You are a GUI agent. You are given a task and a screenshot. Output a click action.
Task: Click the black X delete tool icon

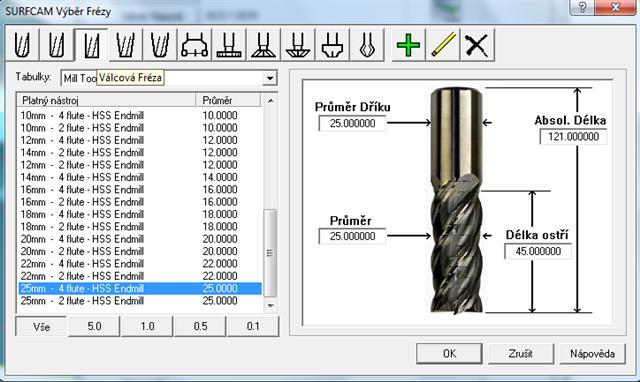click(477, 45)
